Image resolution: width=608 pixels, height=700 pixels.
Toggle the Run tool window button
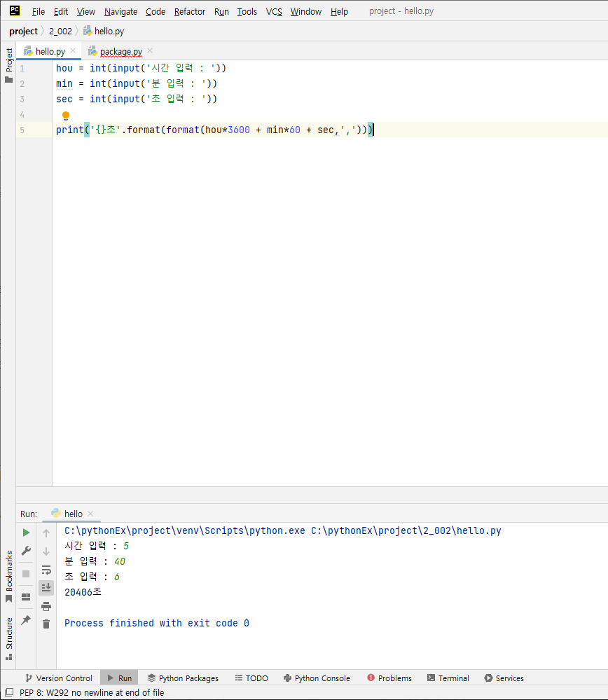tap(119, 678)
